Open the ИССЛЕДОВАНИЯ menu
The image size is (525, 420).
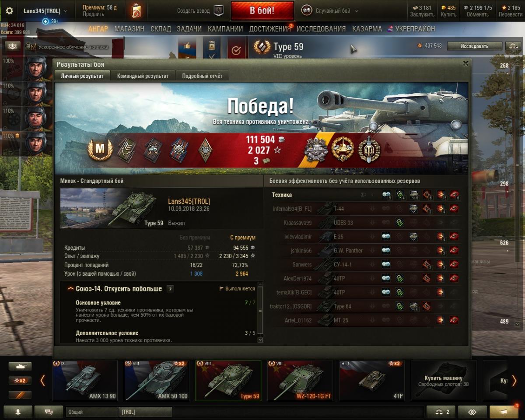click(321, 29)
